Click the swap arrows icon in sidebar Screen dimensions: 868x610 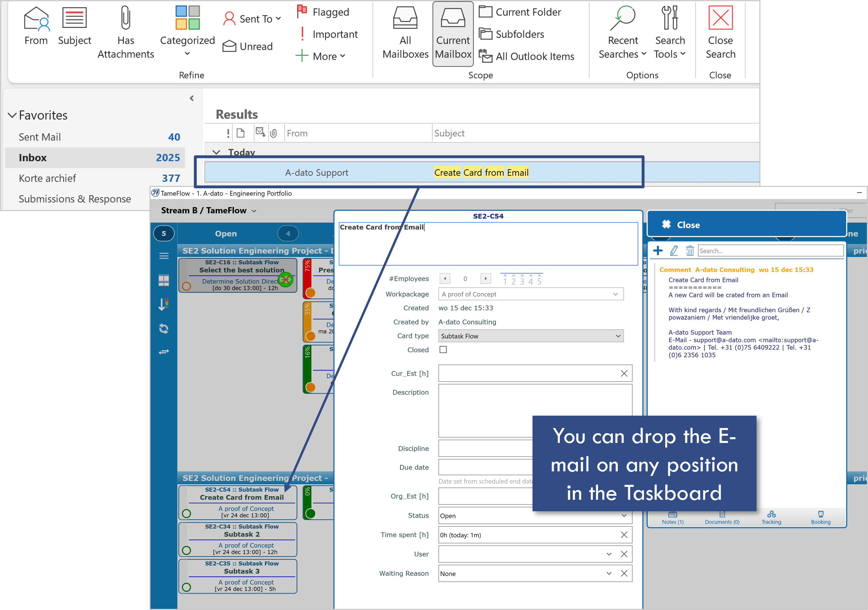(x=164, y=352)
